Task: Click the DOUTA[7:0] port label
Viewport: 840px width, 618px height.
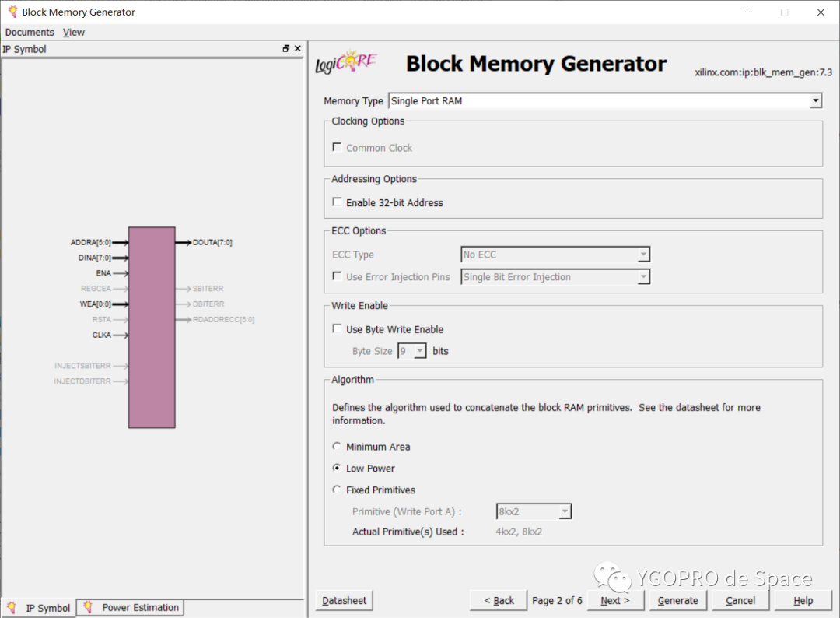Action: 212,242
